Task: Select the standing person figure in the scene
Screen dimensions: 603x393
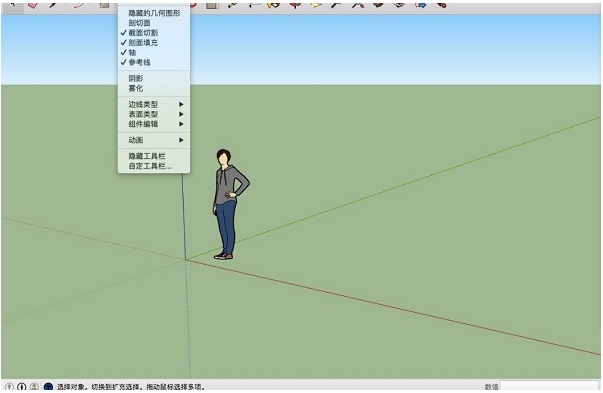Action: point(230,204)
